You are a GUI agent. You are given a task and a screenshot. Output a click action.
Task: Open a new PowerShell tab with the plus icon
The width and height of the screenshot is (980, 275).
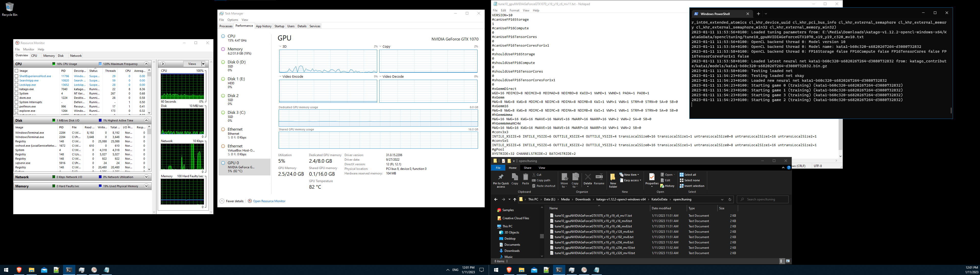click(758, 14)
